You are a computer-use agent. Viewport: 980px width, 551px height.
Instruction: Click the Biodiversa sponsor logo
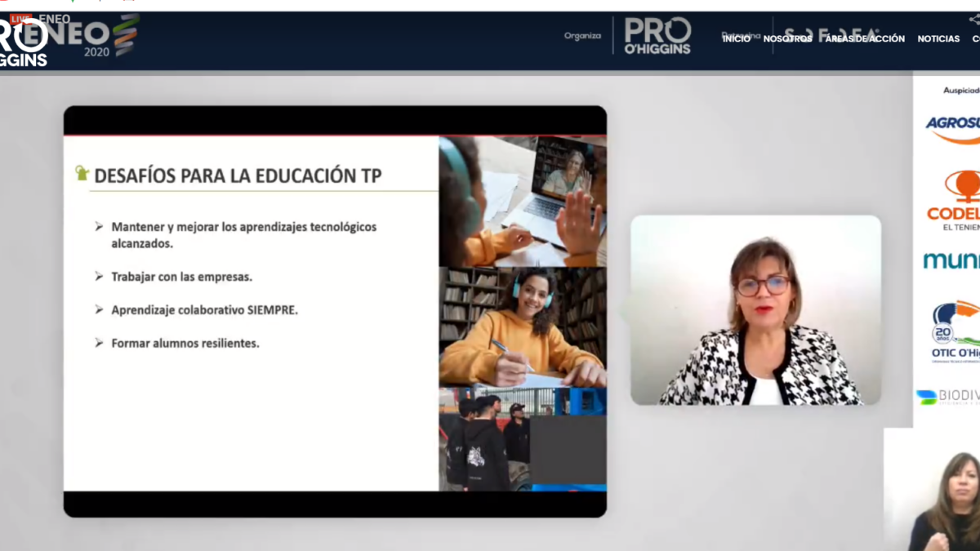[947, 397]
